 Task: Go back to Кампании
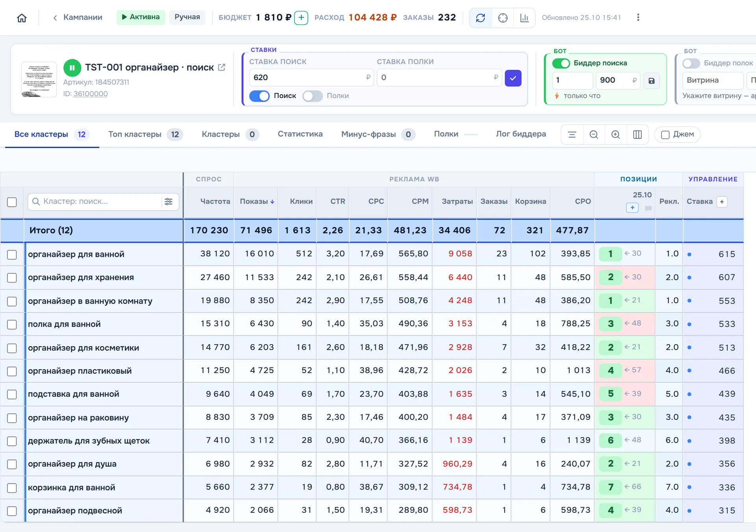pos(78,18)
